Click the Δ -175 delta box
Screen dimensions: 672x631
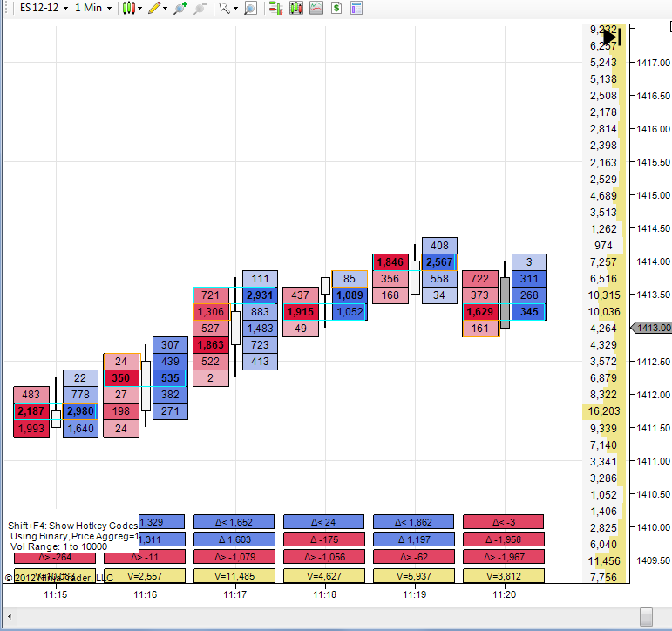[x=324, y=539]
